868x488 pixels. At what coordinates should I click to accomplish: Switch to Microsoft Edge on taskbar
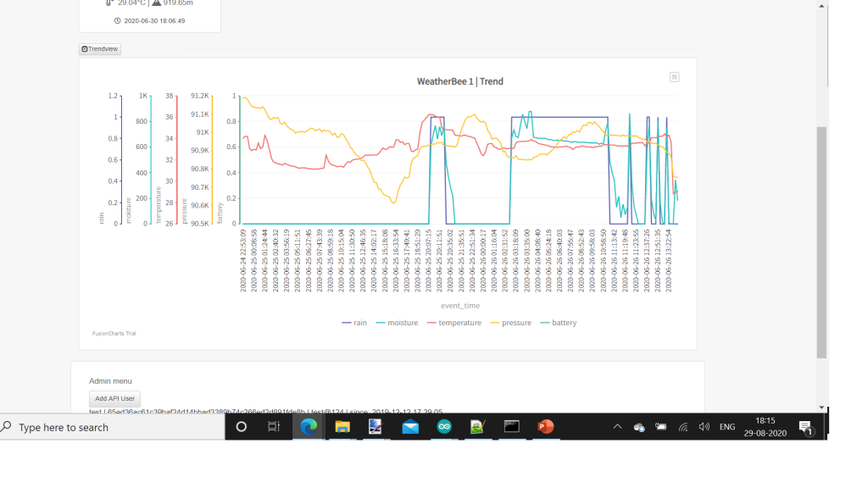coord(308,427)
